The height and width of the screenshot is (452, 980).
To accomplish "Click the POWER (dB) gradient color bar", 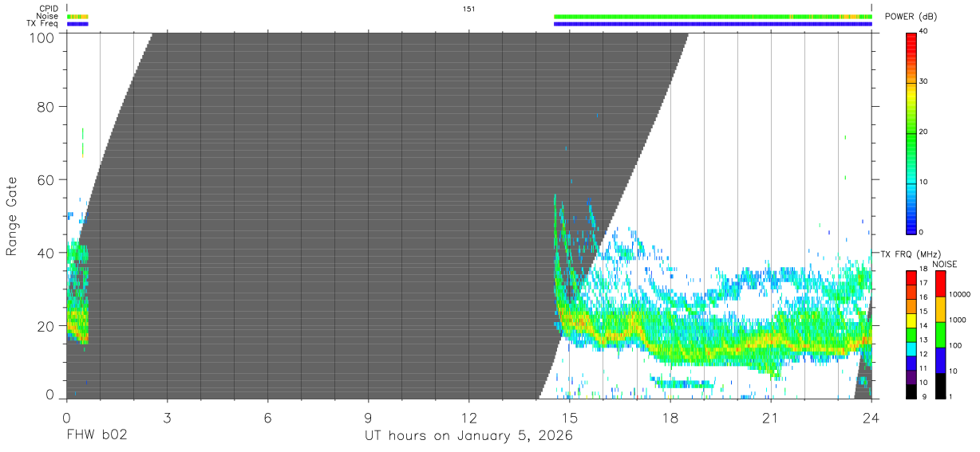I will point(911,132).
